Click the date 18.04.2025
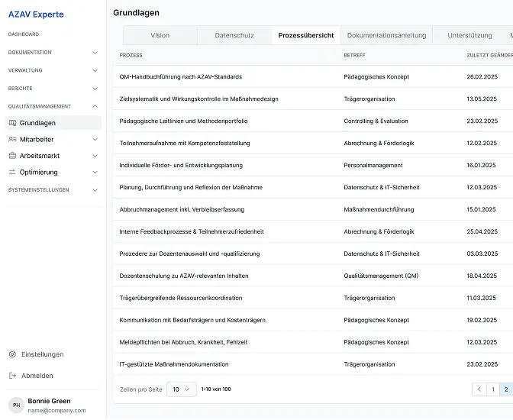The image size is (513, 420). 482,276
